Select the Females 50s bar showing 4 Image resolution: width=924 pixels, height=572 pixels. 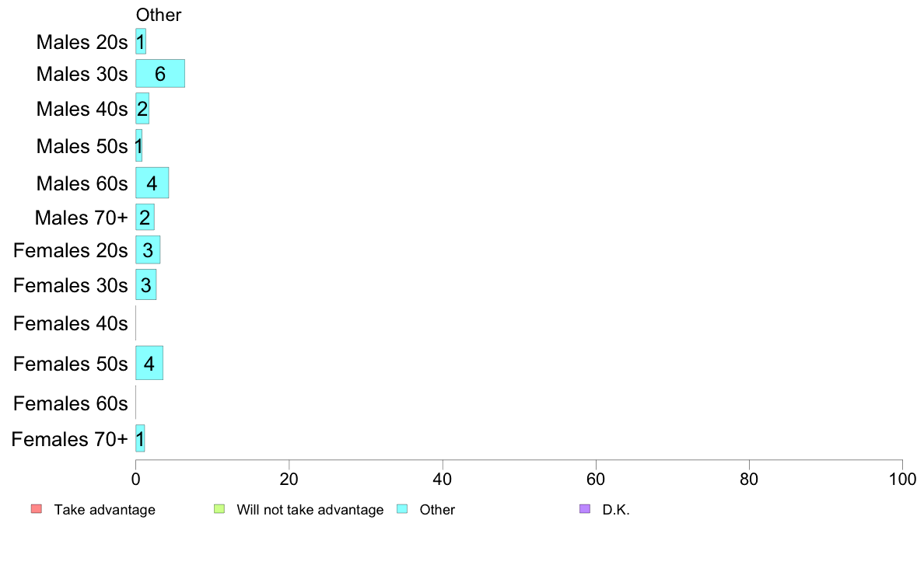point(149,364)
